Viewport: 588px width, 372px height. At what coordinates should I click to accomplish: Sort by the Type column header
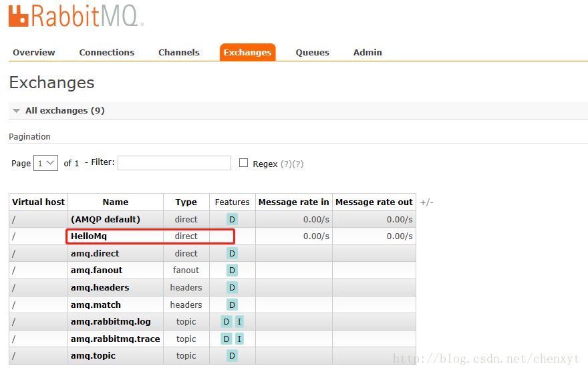[x=186, y=202]
